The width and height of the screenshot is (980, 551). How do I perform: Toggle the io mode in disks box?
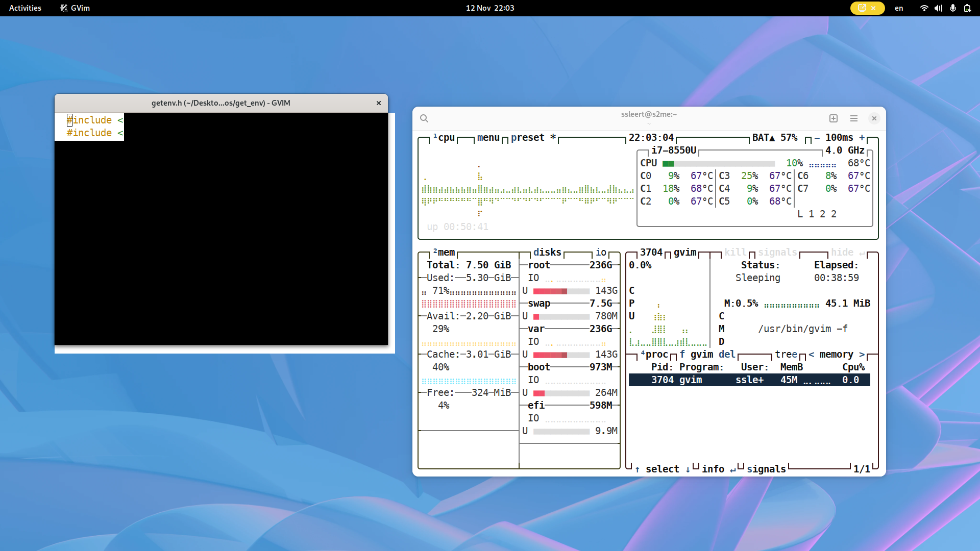(x=601, y=252)
